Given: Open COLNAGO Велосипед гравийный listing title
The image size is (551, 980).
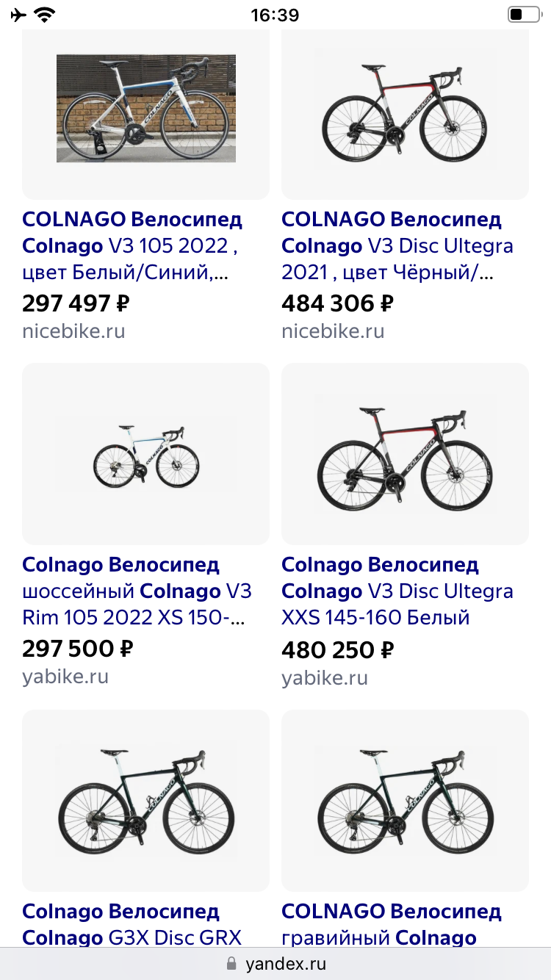Looking at the screenshot, I should (x=392, y=924).
